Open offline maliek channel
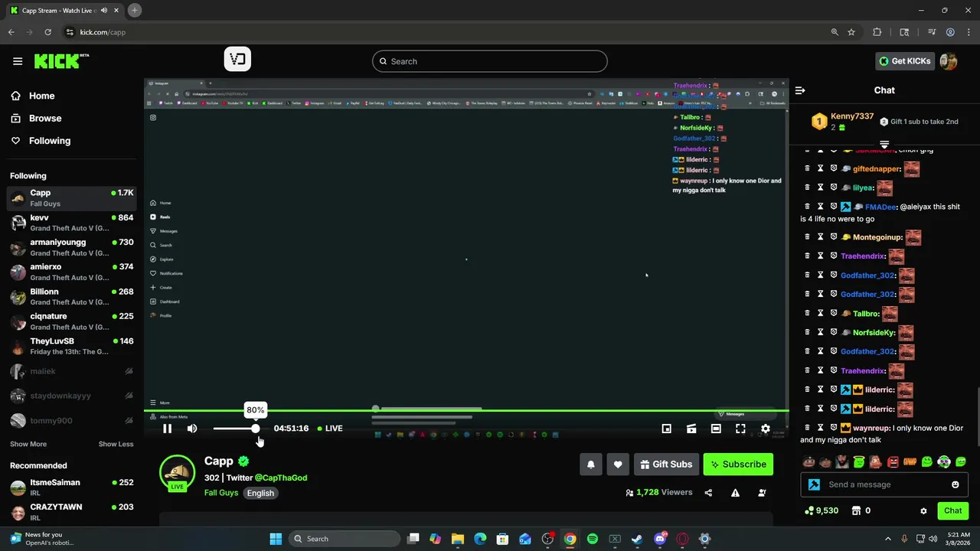This screenshot has height=551, width=980. coord(72,371)
